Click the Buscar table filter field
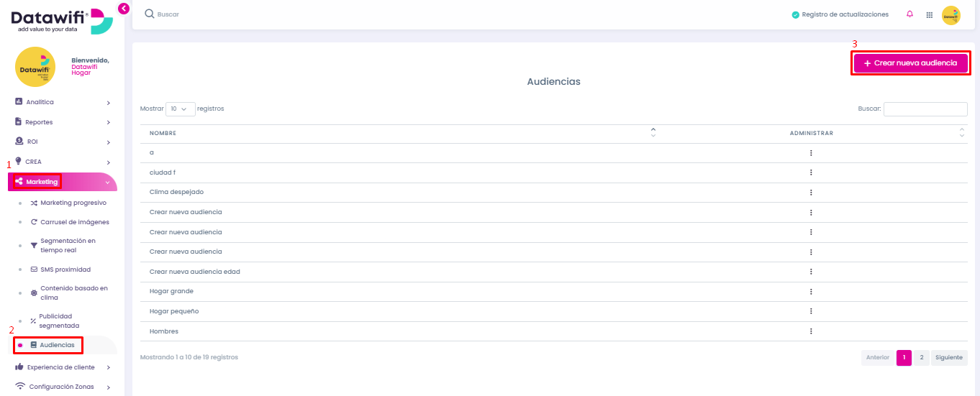Viewport: 980px width, 396px height. coord(925,109)
